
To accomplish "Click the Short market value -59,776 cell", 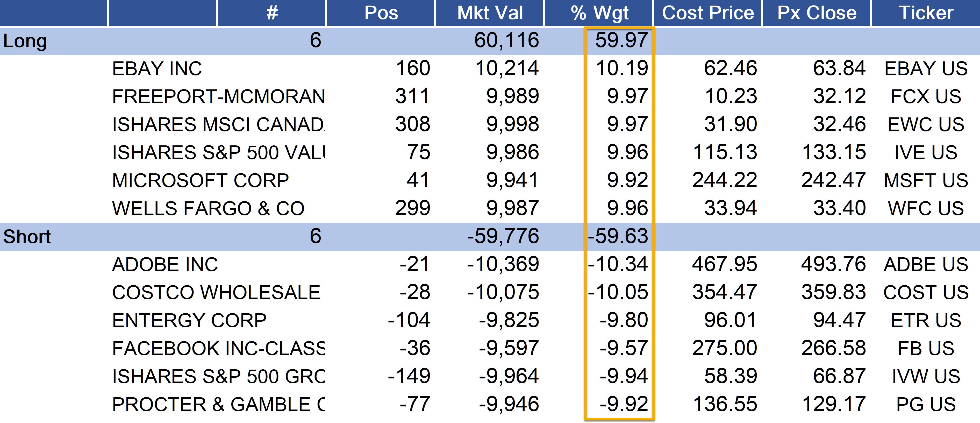I will coord(503,236).
